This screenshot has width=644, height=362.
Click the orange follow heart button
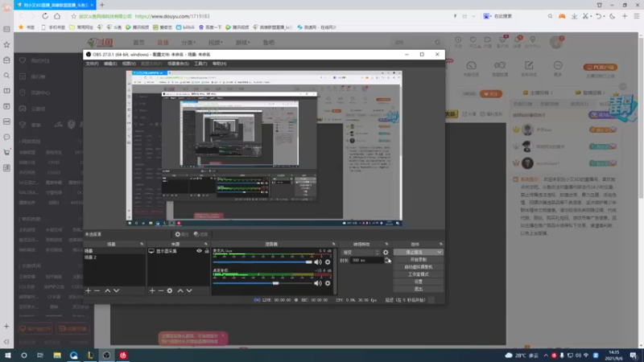click(x=491, y=94)
